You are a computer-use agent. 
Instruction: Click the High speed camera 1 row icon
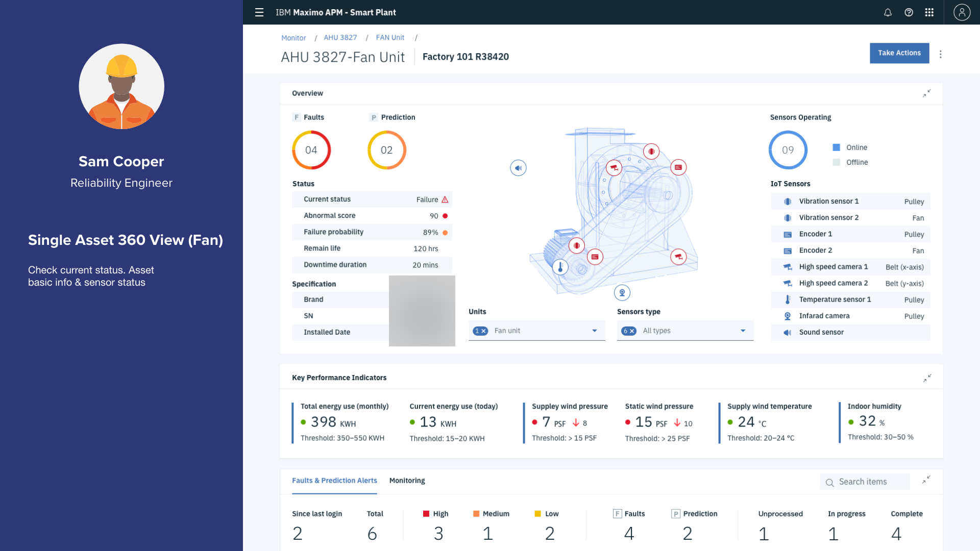(x=788, y=267)
